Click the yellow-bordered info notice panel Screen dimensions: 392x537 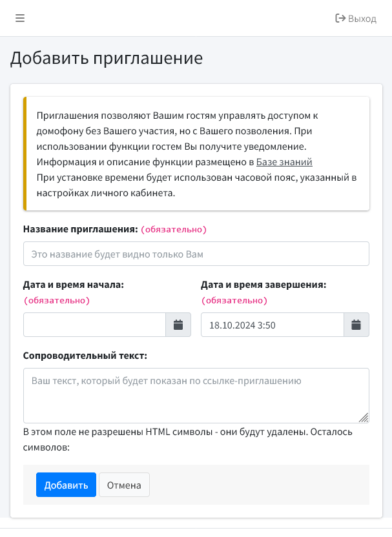[196, 153]
